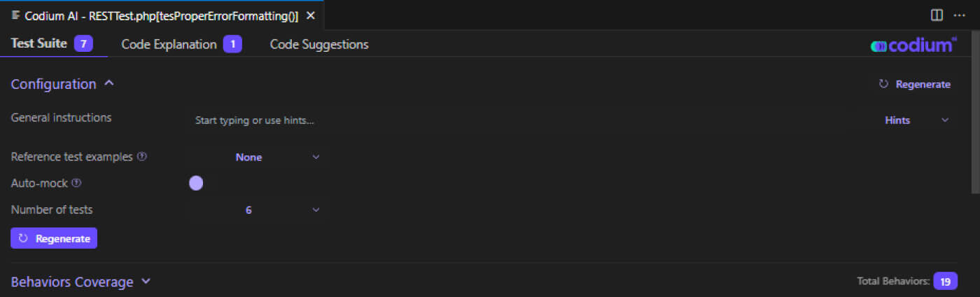Click the Codium AI tab file icon
Viewport: 980px width, 297px height.
(x=15, y=15)
